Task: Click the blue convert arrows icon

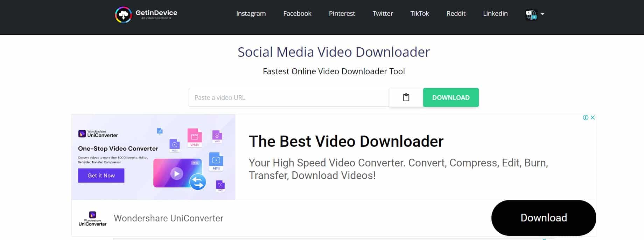Action: (198, 182)
